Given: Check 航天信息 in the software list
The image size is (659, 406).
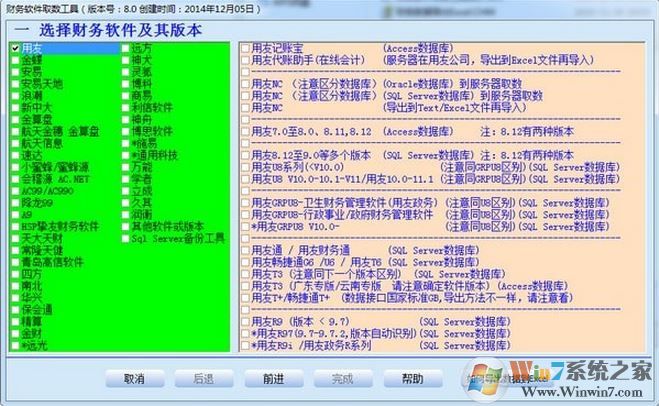Looking at the screenshot, I should (x=16, y=143).
